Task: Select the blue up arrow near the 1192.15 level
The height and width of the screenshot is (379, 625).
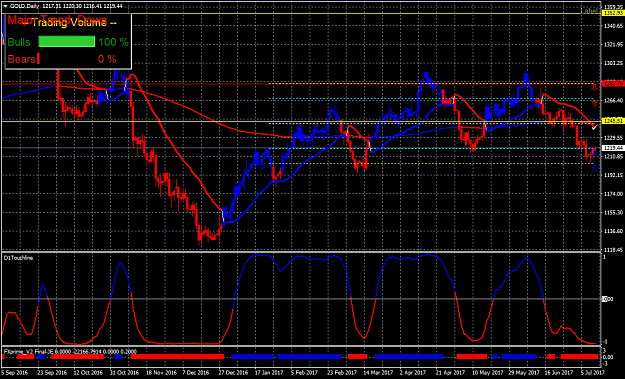Action: point(595,169)
